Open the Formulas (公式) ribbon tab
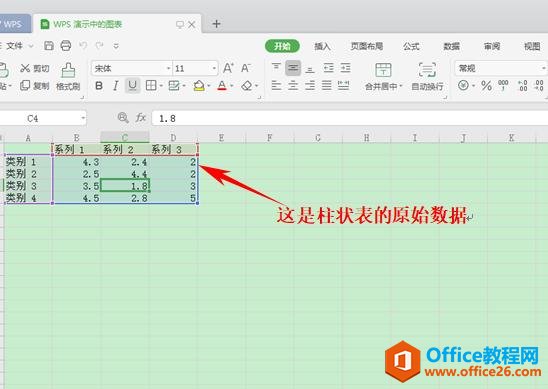The height and width of the screenshot is (389, 548). click(411, 46)
